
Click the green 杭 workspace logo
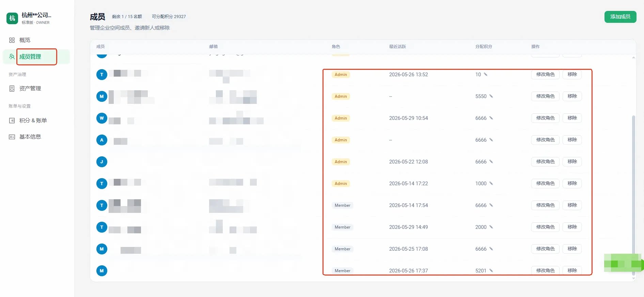point(12,18)
